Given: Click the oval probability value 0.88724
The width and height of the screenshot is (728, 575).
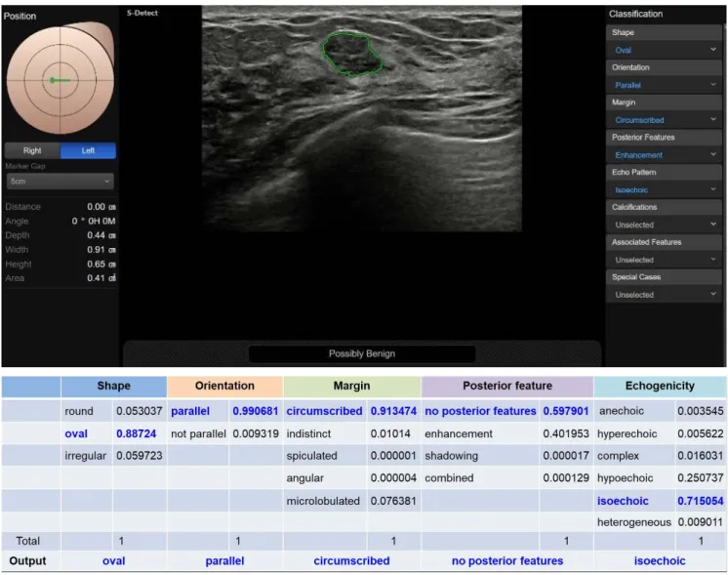Looking at the screenshot, I should click(x=136, y=433).
